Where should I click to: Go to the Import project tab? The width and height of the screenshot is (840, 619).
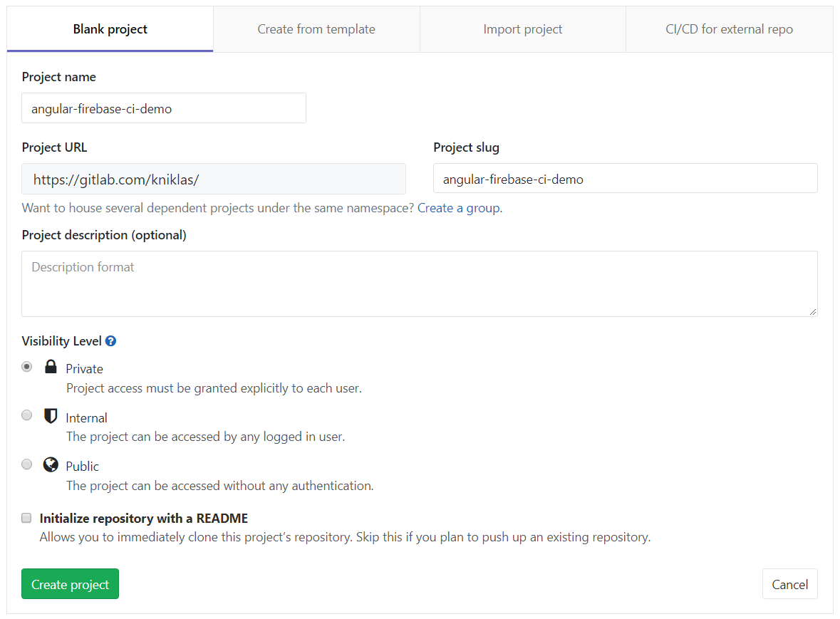click(523, 29)
